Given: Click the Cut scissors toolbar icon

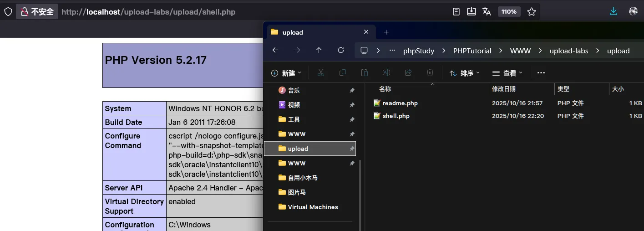Looking at the screenshot, I should coord(320,72).
